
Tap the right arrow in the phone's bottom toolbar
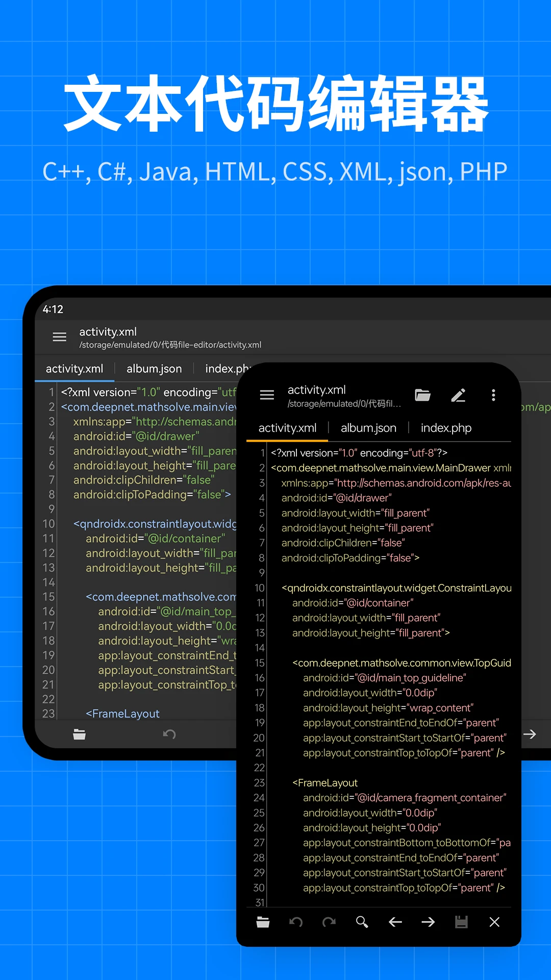(428, 922)
